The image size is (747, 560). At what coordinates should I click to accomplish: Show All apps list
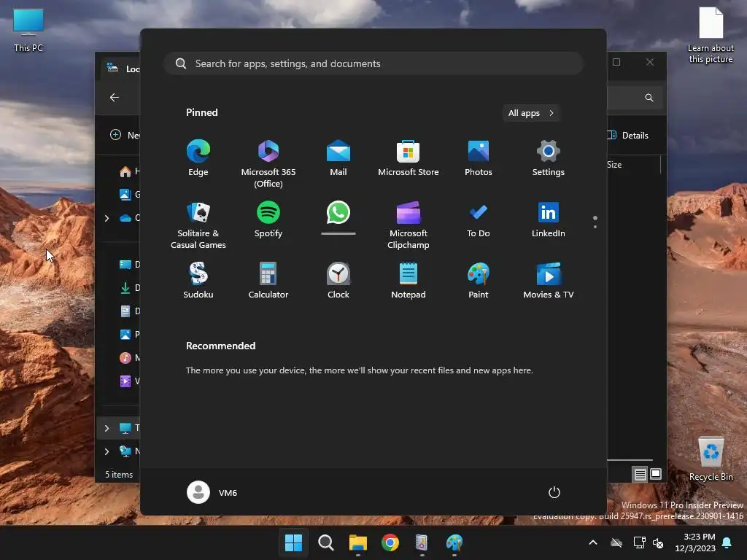(x=531, y=113)
